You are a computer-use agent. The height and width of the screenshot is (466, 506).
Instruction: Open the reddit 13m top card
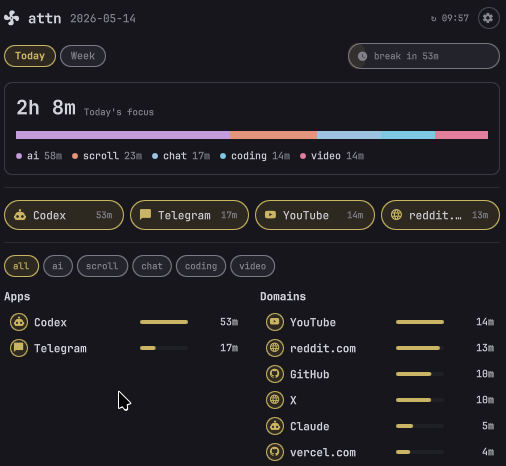pyautogui.click(x=440, y=215)
